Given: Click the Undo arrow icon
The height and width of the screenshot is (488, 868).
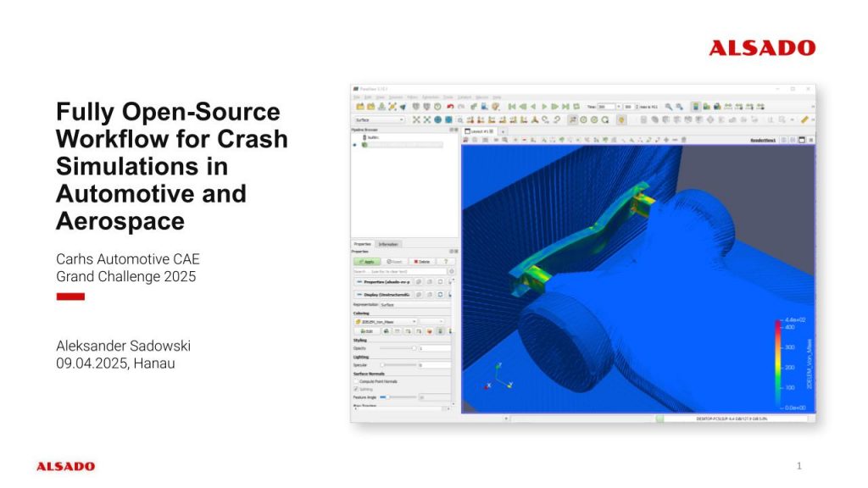Looking at the screenshot, I should [450, 107].
